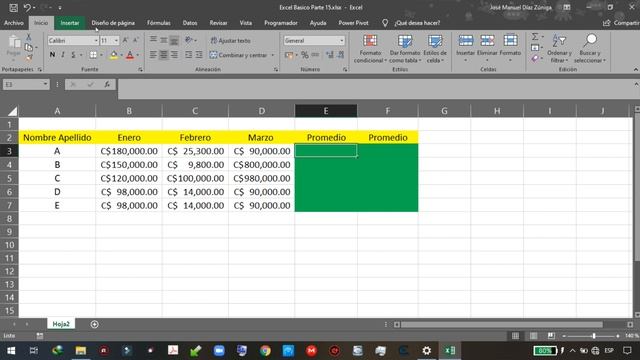Click the Rellenar fill icon
This screenshot has height=360, width=640.
tap(535, 48)
